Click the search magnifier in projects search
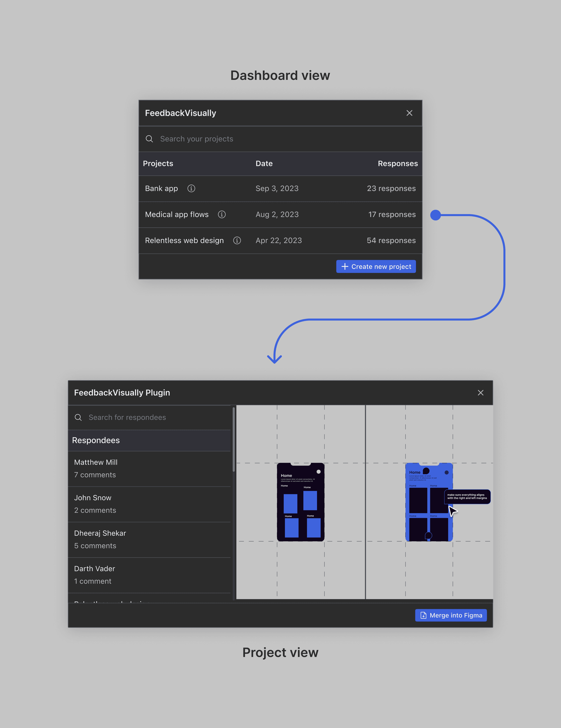 149,139
